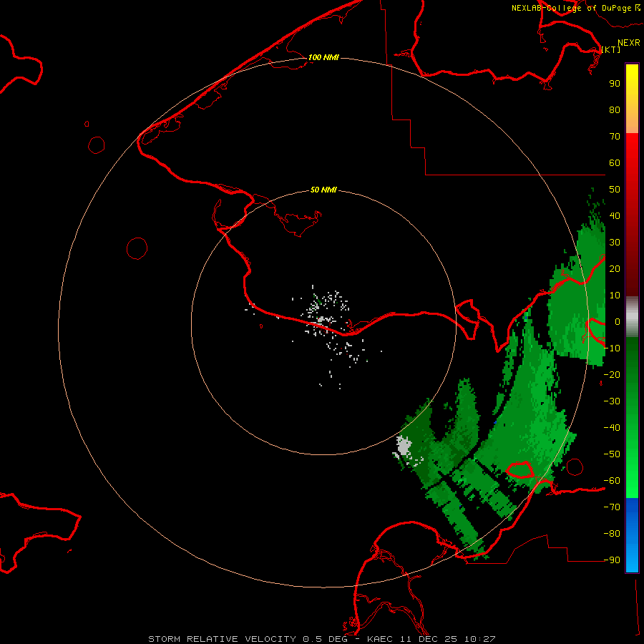Pick the blue segment of the color bar
The height and width of the screenshot is (644, 644).
(632, 535)
